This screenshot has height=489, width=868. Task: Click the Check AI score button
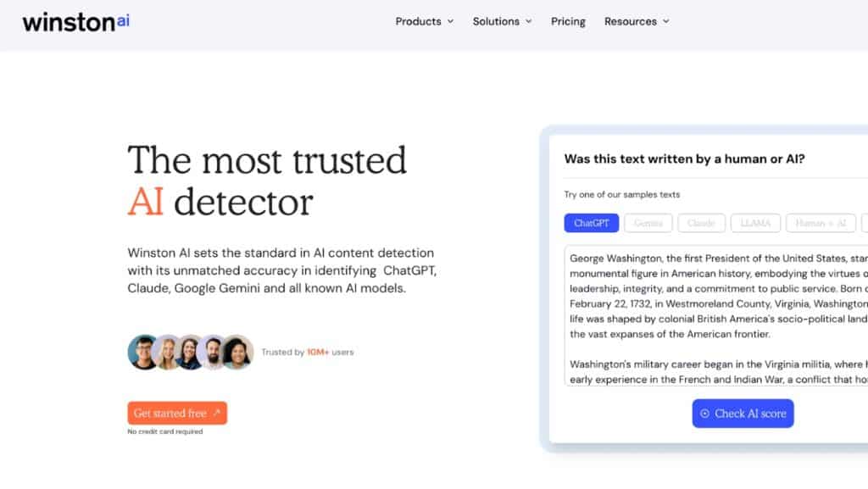743,414
